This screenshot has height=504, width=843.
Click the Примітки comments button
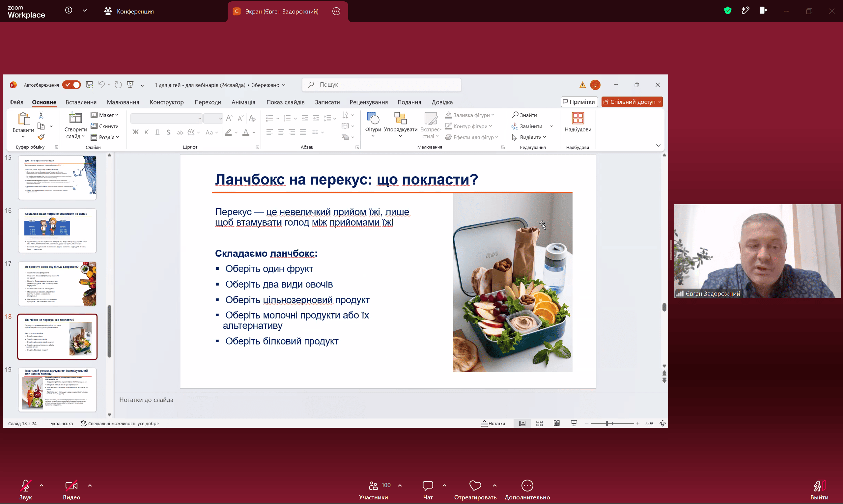pyautogui.click(x=579, y=102)
